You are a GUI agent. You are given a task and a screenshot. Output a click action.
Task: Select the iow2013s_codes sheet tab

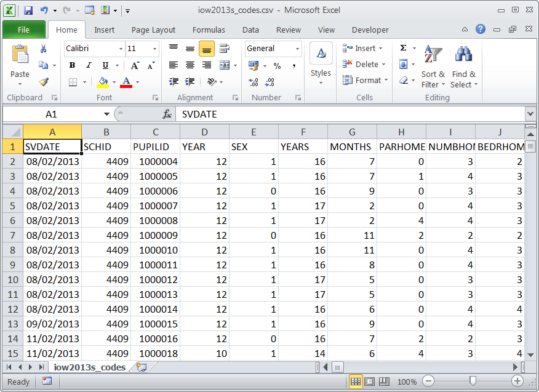89,366
